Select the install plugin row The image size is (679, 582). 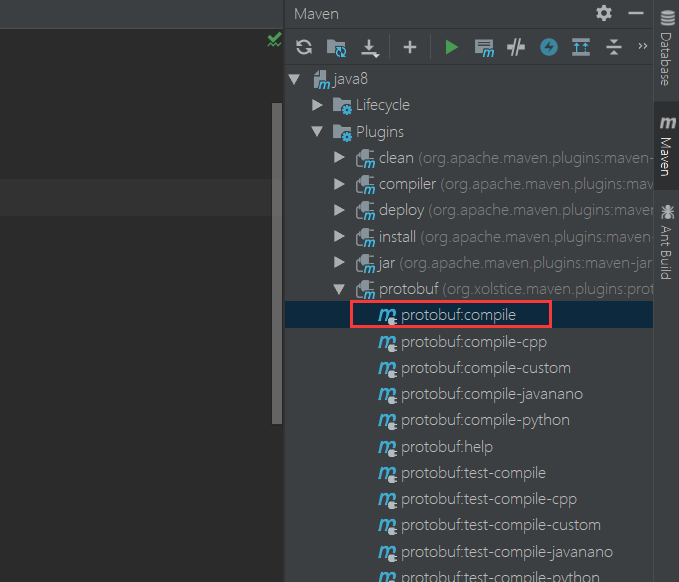(x=469, y=236)
